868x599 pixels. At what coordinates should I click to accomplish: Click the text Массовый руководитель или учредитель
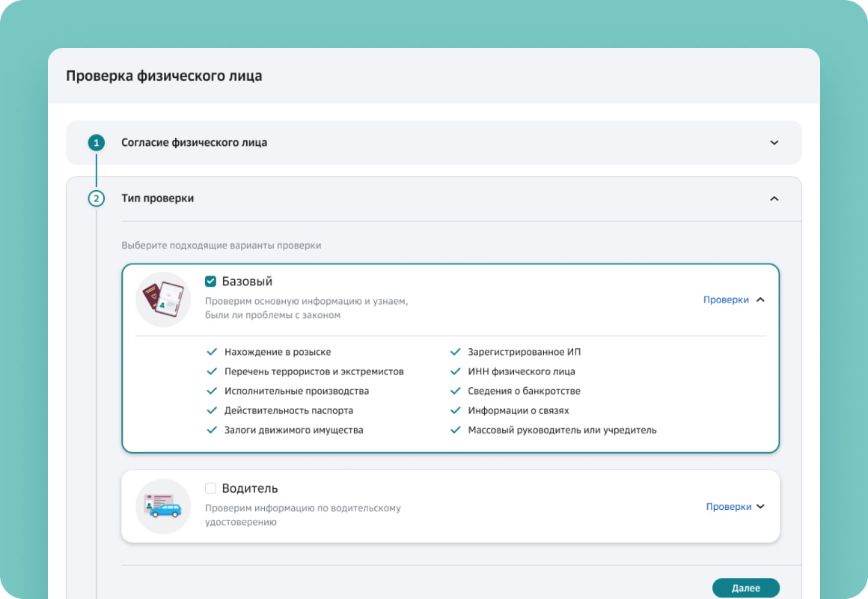(562, 430)
